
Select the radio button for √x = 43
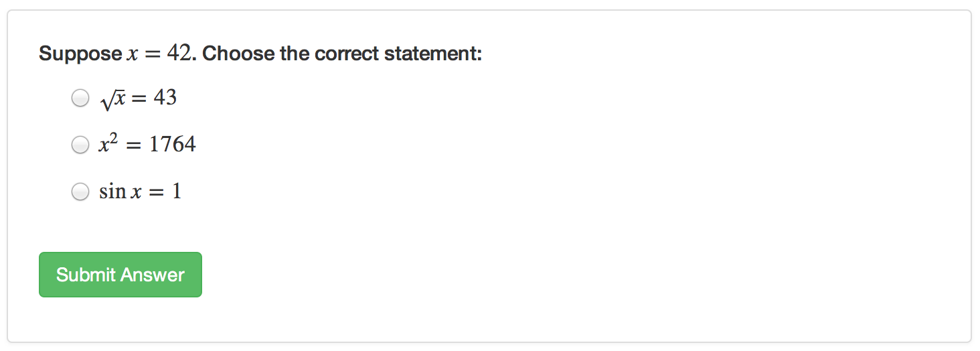coord(80,98)
